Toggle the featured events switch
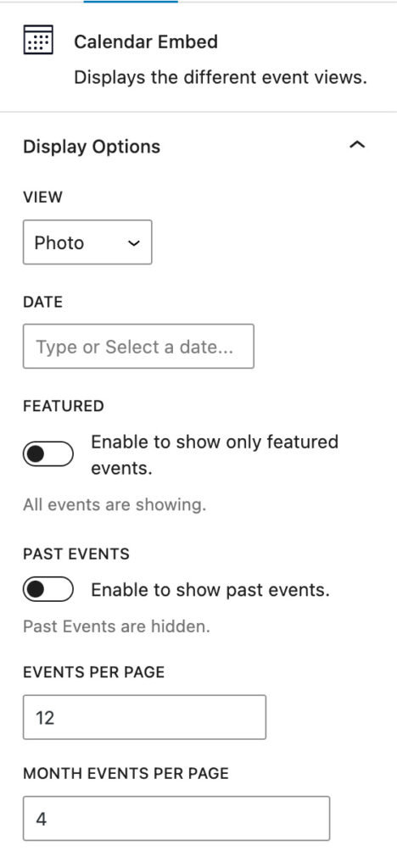Image resolution: width=397 pixels, height=868 pixels. [x=48, y=454]
